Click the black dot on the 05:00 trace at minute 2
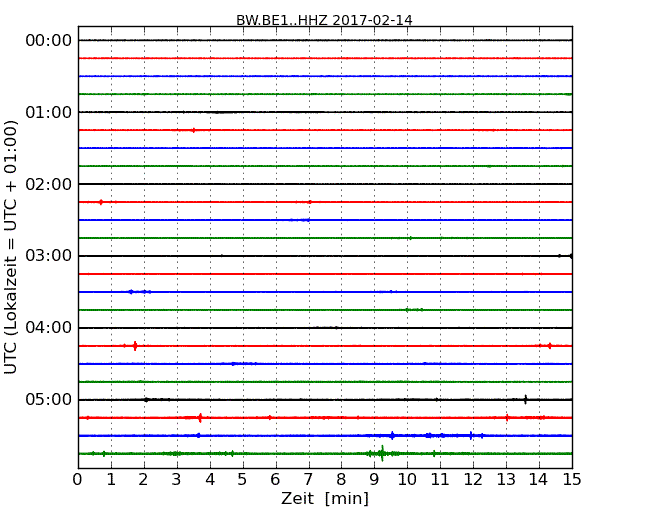The width and height of the screenshot is (650, 520). click(146, 400)
